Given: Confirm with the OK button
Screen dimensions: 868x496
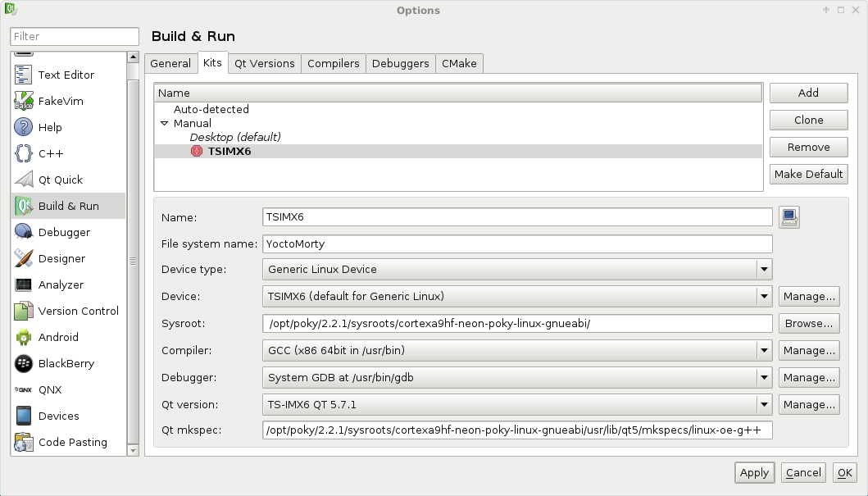Looking at the screenshot, I should point(845,473).
